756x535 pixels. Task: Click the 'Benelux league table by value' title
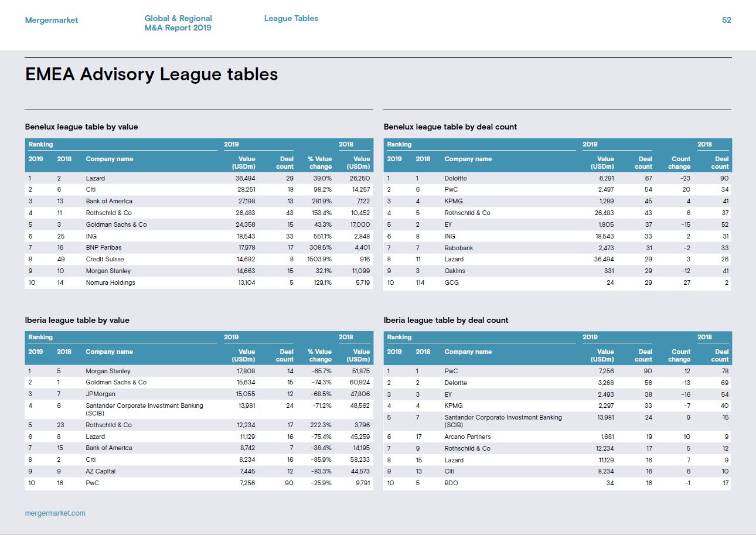click(81, 127)
